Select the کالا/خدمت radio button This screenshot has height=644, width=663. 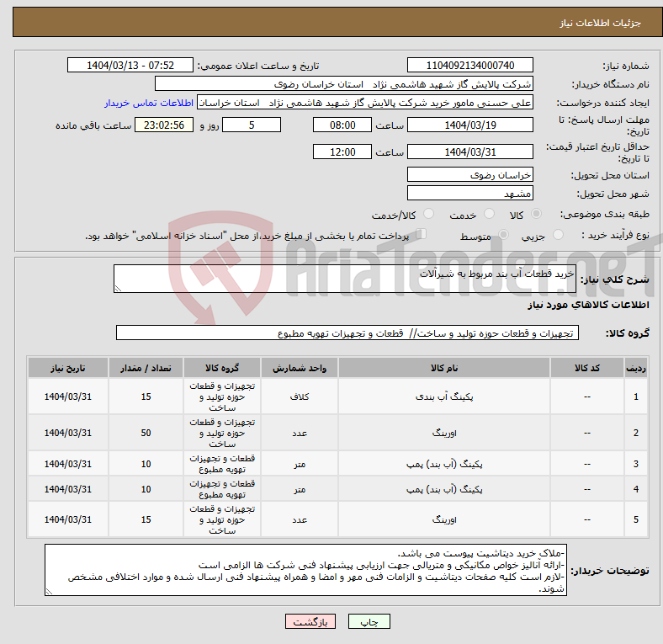429,214
